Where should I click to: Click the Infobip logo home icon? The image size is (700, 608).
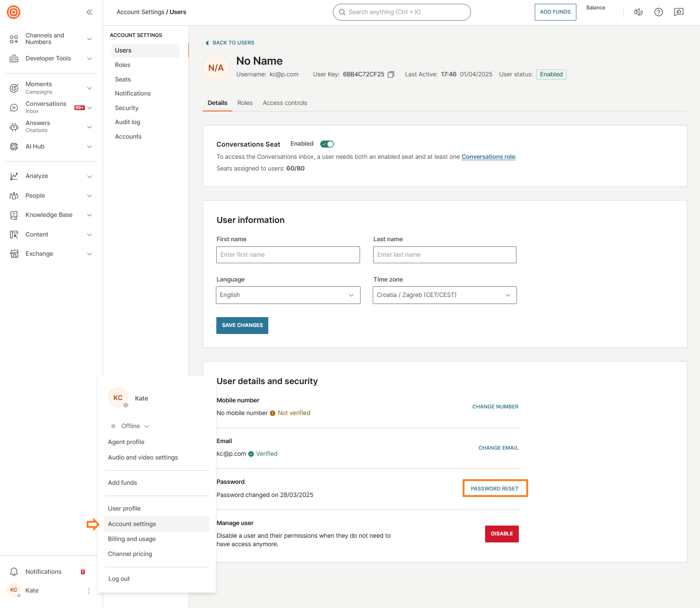coord(14,12)
